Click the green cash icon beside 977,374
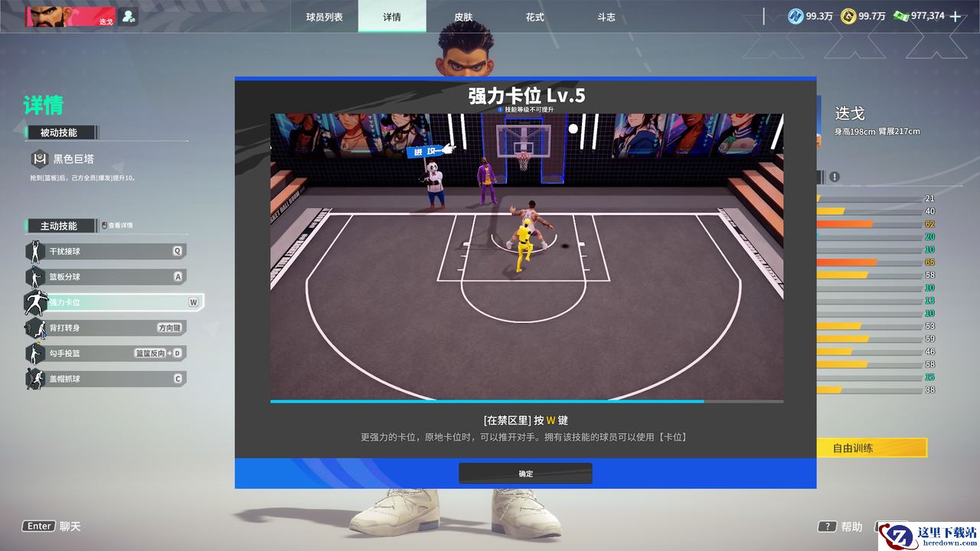This screenshot has height=551, width=980. (x=901, y=16)
